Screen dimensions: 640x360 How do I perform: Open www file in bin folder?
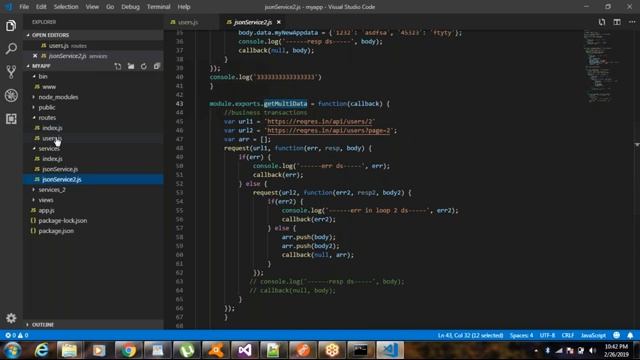pyautogui.click(x=93, y=87)
